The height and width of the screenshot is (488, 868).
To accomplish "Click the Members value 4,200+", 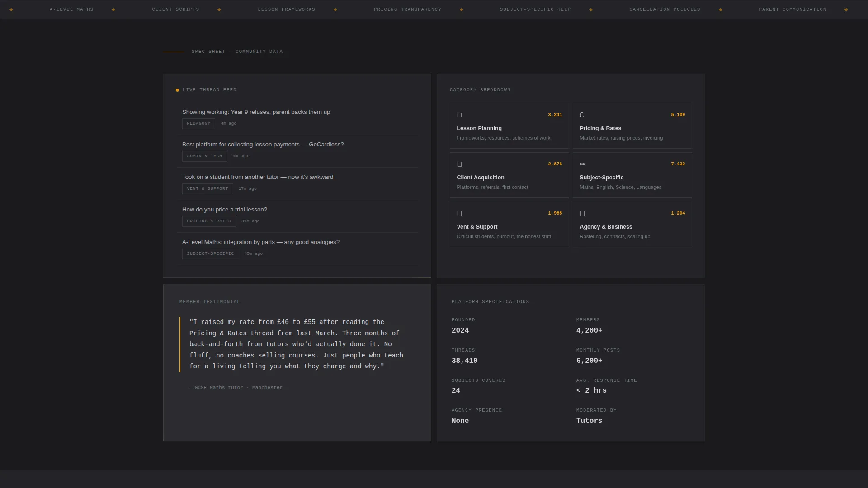I will [x=589, y=331].
